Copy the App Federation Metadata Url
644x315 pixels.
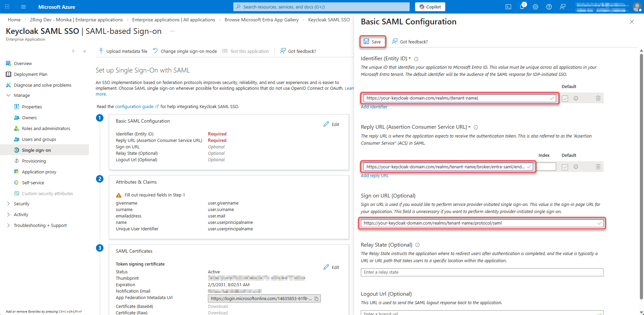(316, 298)
